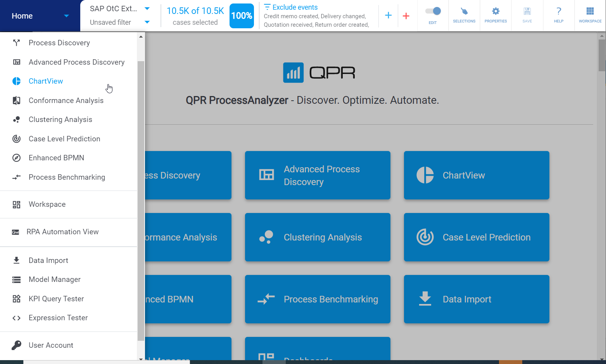This screenshot has width=606, height=364.
Task: Open the Unsaved filter dropdown arrow
Action: click(147, 22)
